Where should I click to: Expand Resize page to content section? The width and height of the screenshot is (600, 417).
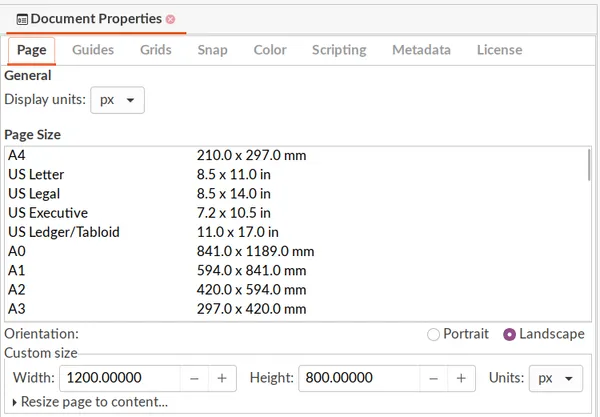[90, 402]
